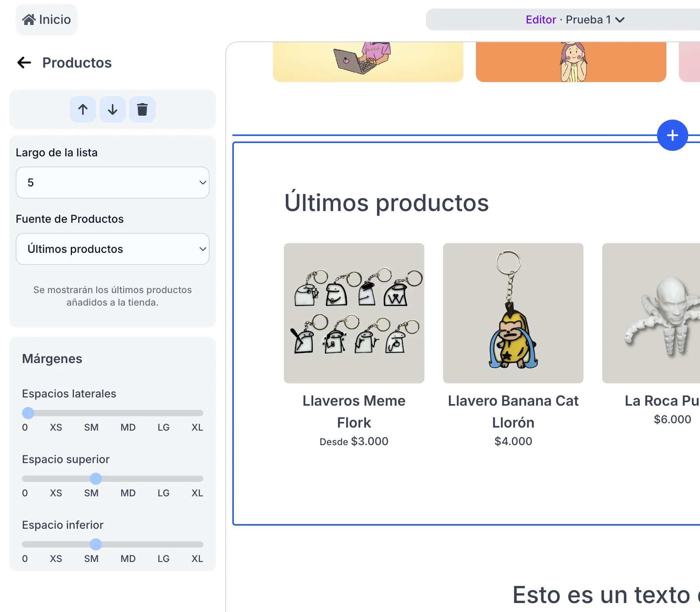Expand the Fuente de Productos dropdown
This screenshot has height=612, width=700.
(113, 249)
